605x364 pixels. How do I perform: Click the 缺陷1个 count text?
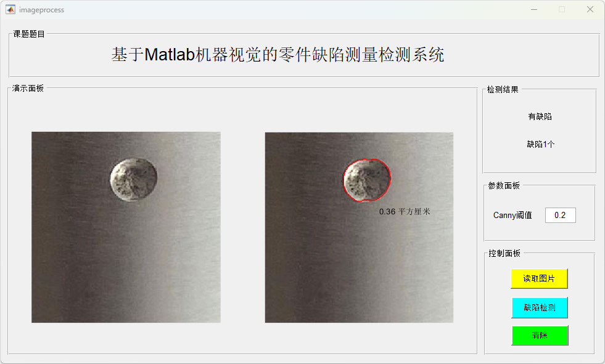pos(541,144)
